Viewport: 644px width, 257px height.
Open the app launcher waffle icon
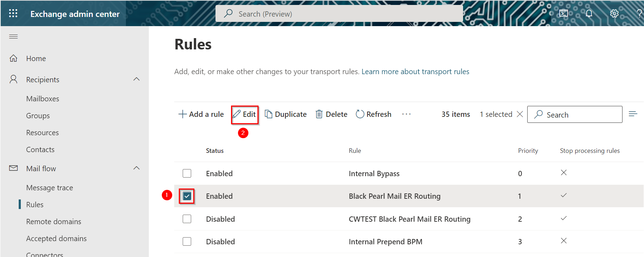13,13
